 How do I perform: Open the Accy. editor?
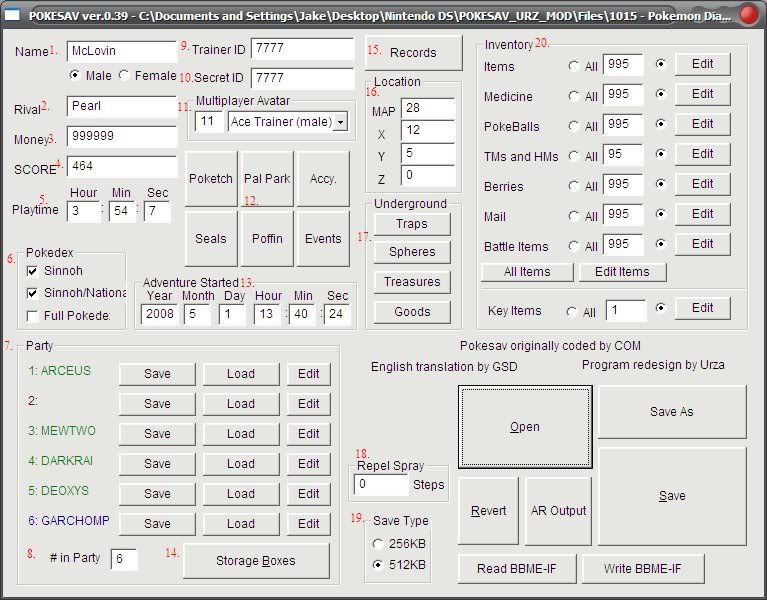(x=323, y=179)
